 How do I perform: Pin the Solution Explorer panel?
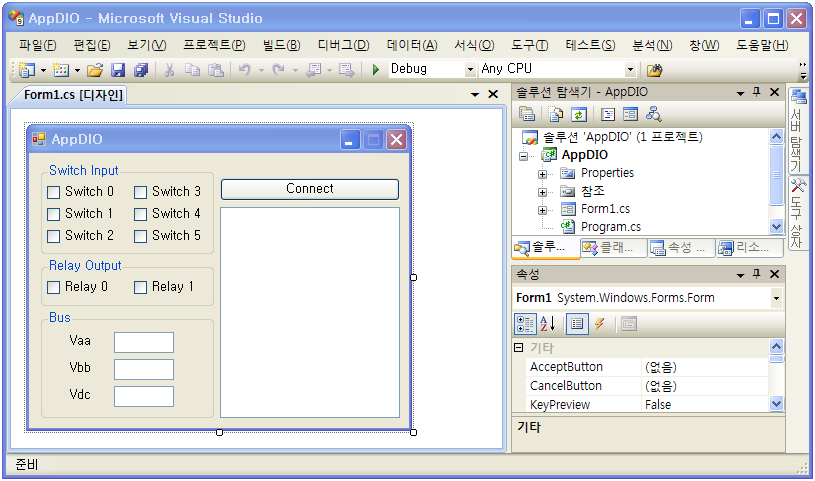coord(757,93)
